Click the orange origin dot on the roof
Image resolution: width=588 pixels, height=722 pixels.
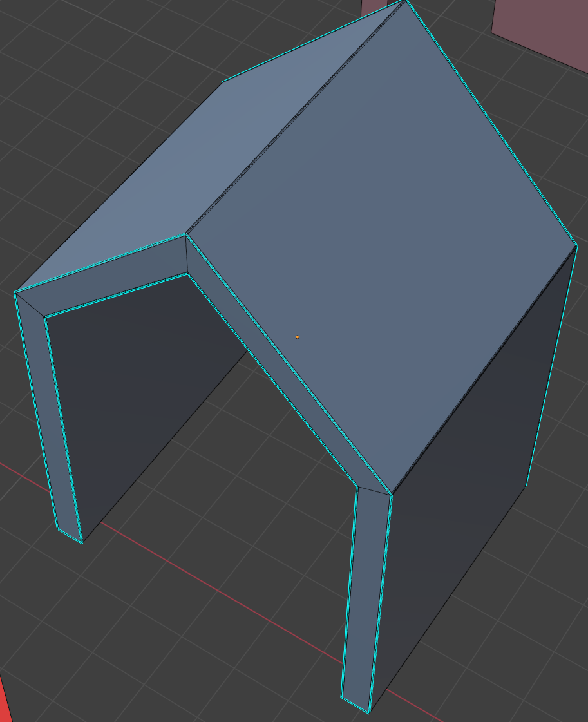pos(298,337)
